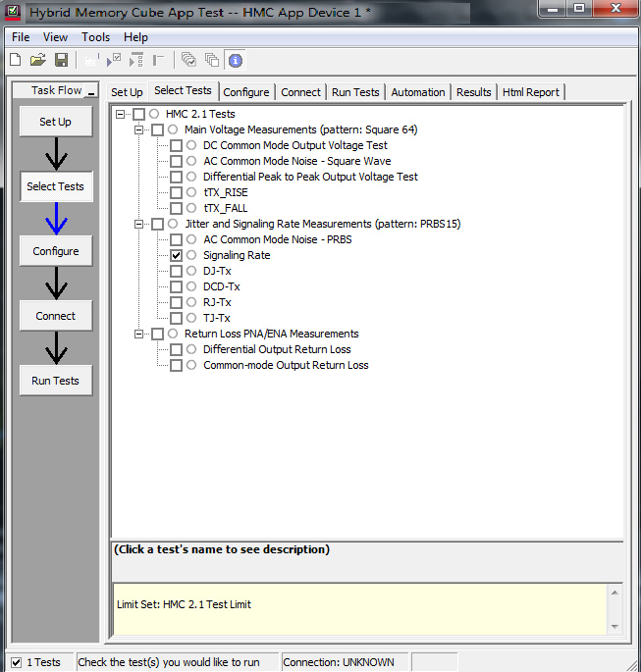The height and width of the screenshot is (672, 641).
Task: Uncheck the Signaling Rate test checkbox
Action: pyautogui.click(x=177, y=255)
